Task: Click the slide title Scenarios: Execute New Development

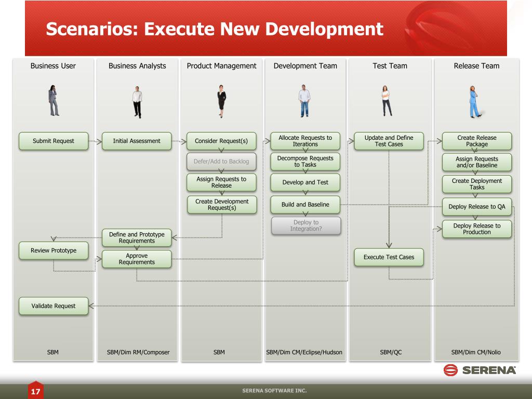Action: [215, 29]
